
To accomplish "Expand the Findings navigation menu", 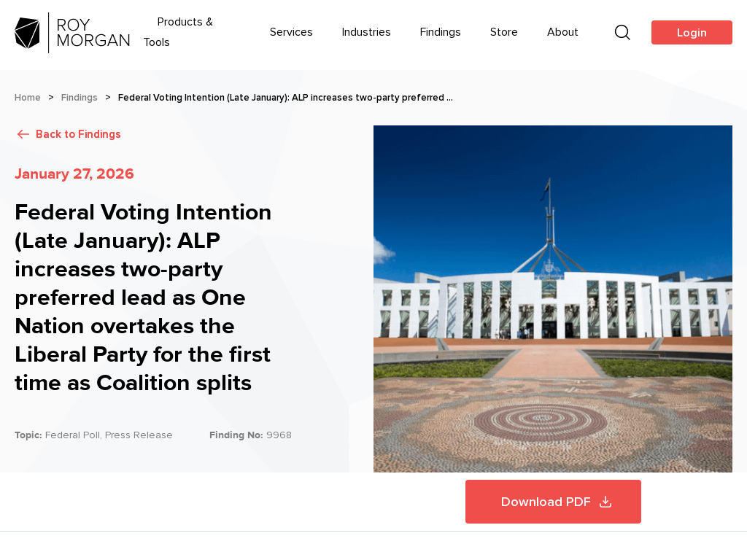I will 440,32.
